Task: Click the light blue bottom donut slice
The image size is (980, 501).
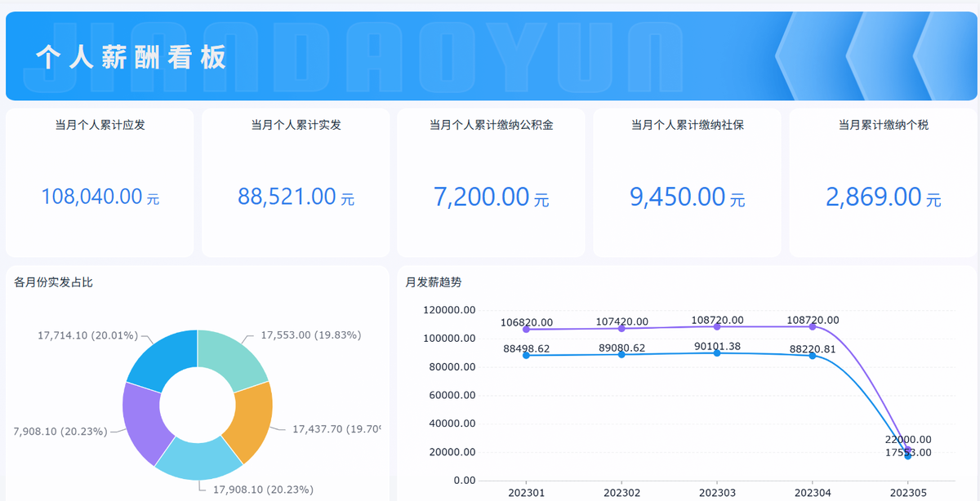Action: [198, 462]
